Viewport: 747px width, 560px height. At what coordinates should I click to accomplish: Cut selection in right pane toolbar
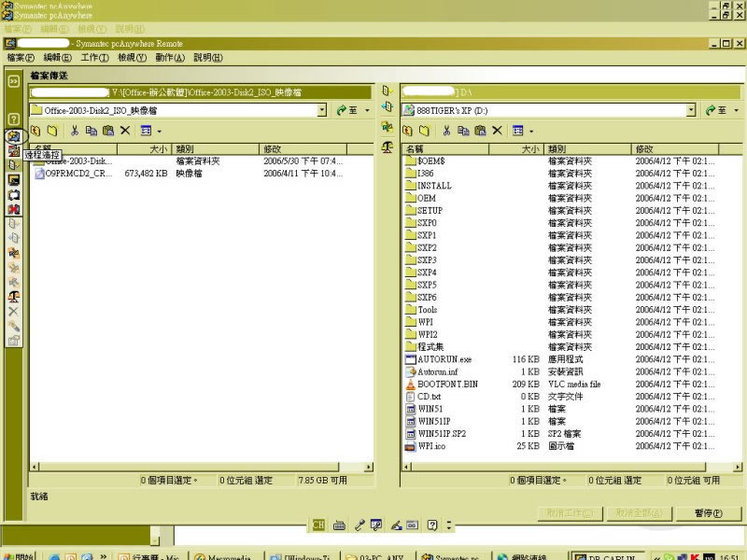(446, 131)
